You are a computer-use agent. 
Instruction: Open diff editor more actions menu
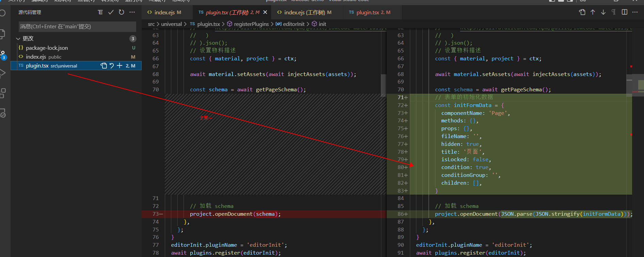click(x=635, y=12)
